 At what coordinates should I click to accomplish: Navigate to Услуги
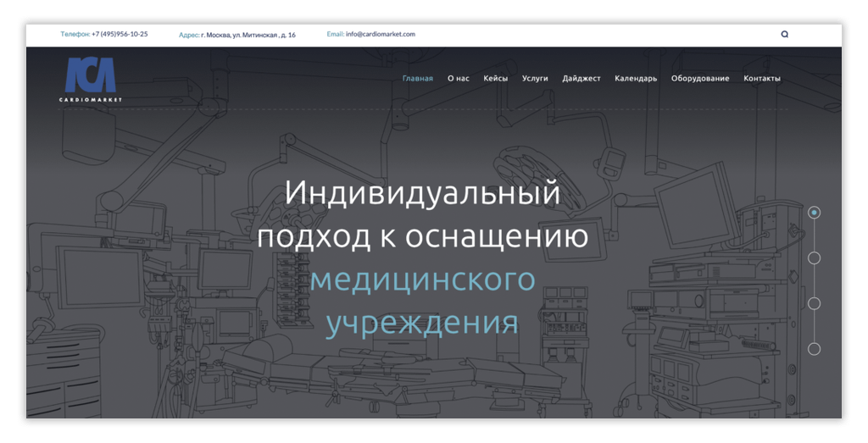tap(535, 79)
